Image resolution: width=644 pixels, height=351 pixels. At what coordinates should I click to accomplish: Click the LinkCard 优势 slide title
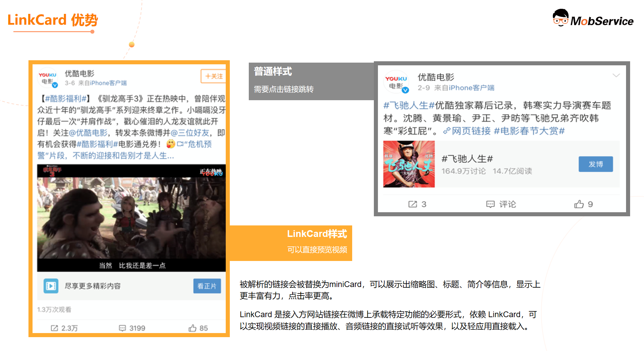coord(53,20)
